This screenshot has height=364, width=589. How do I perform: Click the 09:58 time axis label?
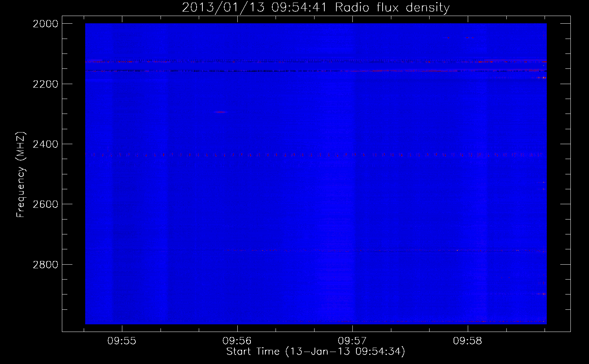[x=467, y=341]
